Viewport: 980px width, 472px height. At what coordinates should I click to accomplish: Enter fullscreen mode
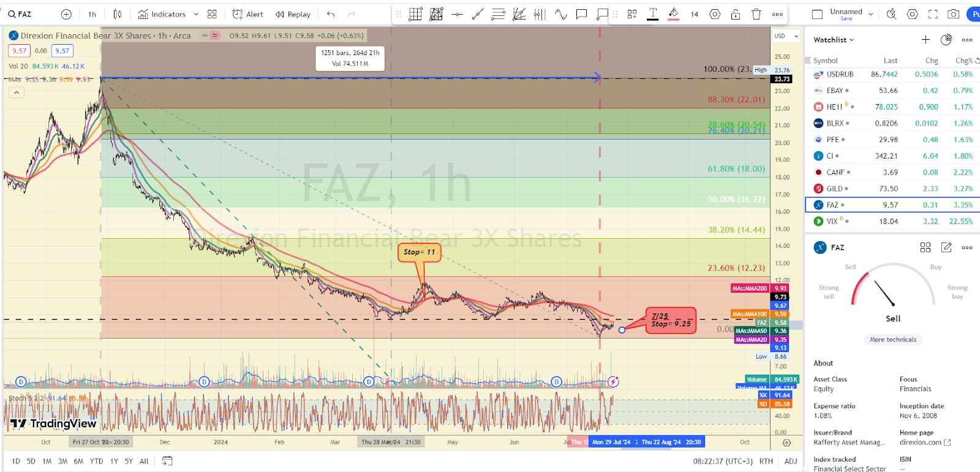933,14
